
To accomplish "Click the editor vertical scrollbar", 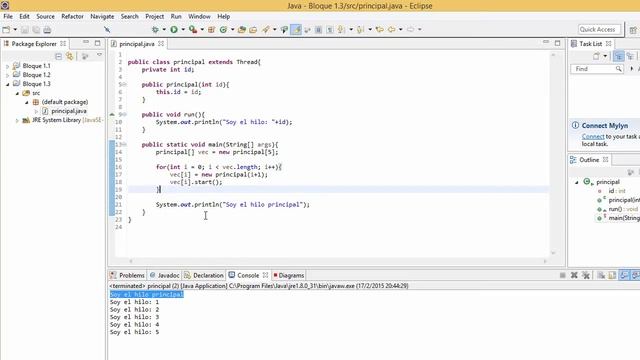I will point(553,154).
